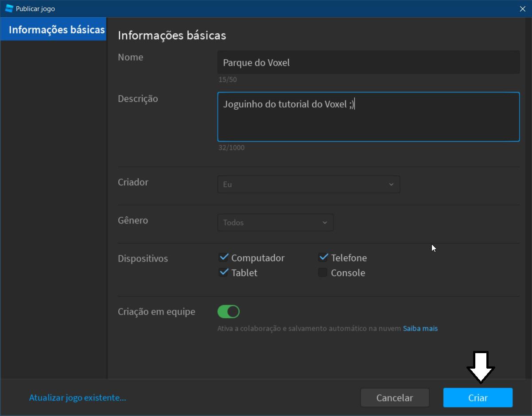Click Atualizar jogo existente link
The width and height of the screenshot is (532, 416).
78,397
